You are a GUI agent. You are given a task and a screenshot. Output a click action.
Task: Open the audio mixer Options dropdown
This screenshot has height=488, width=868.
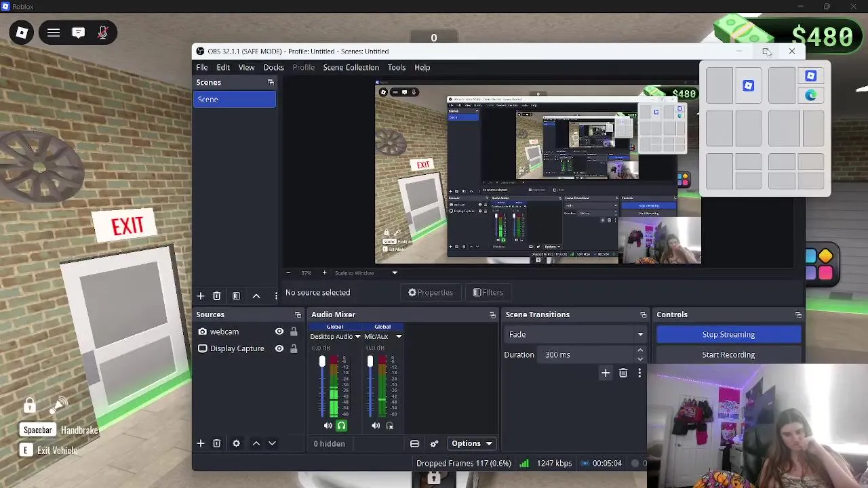472,444
